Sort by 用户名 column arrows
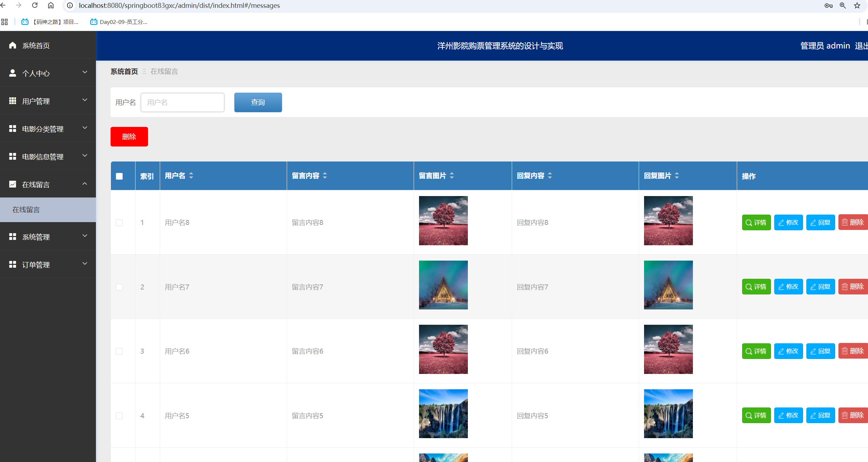Image resolution: width=868 pixels, height=462 pixels. (x=191, y=175)
